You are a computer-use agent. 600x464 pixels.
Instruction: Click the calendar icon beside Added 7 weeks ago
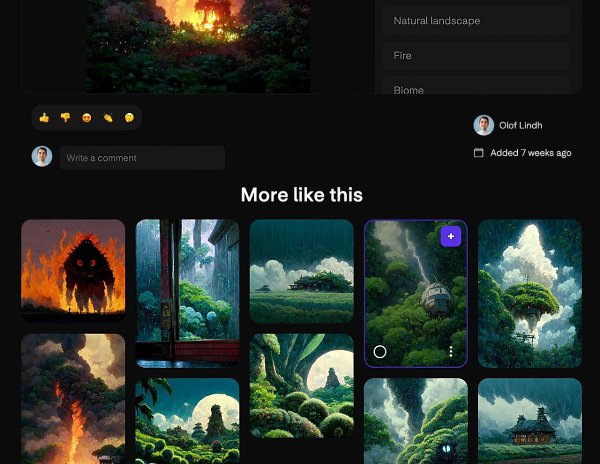(479, 153)
